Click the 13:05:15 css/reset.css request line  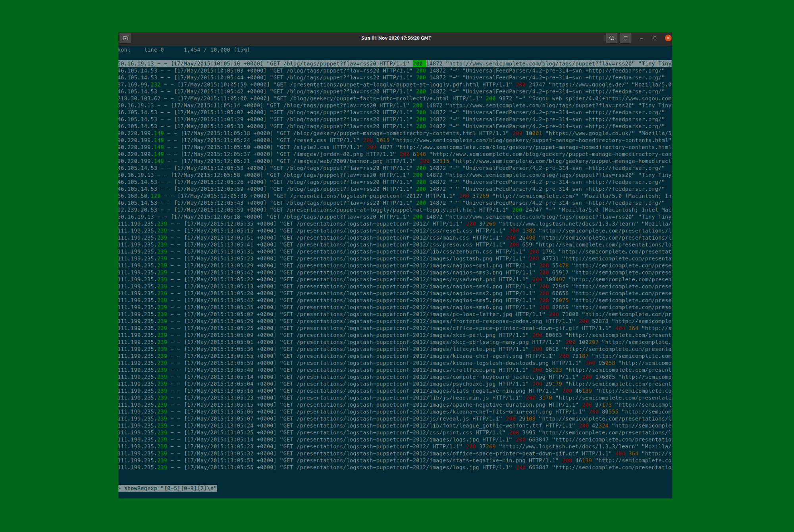point(395,231)
